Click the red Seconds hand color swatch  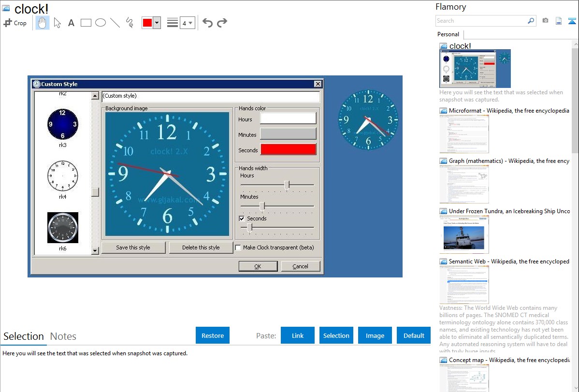[288, 149]
